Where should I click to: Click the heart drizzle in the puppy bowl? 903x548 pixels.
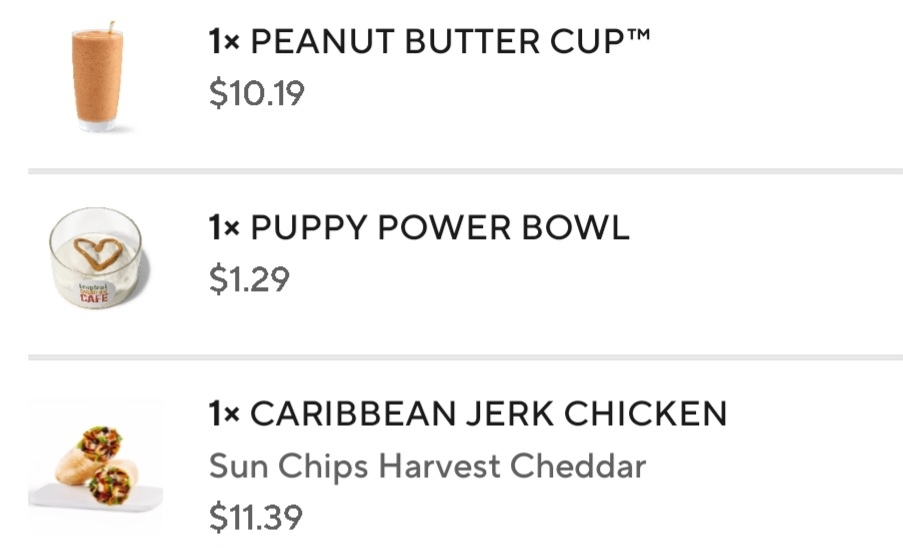[98, 252]
